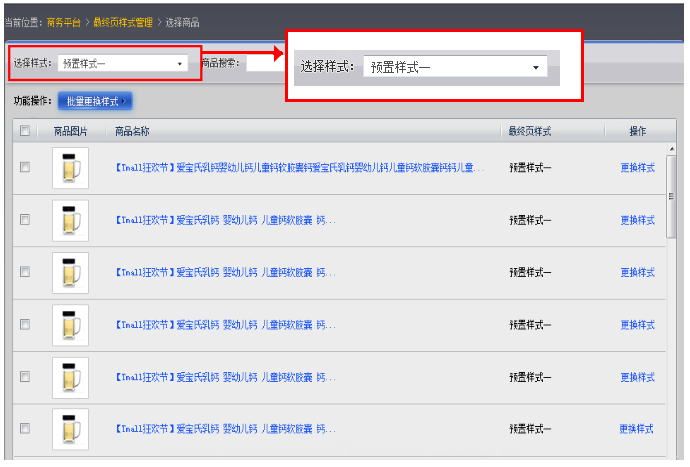Toggle the select-all checkbox in the table header
Image resolution: width=690 pixels, height=467 pixels.
point(25,131)
